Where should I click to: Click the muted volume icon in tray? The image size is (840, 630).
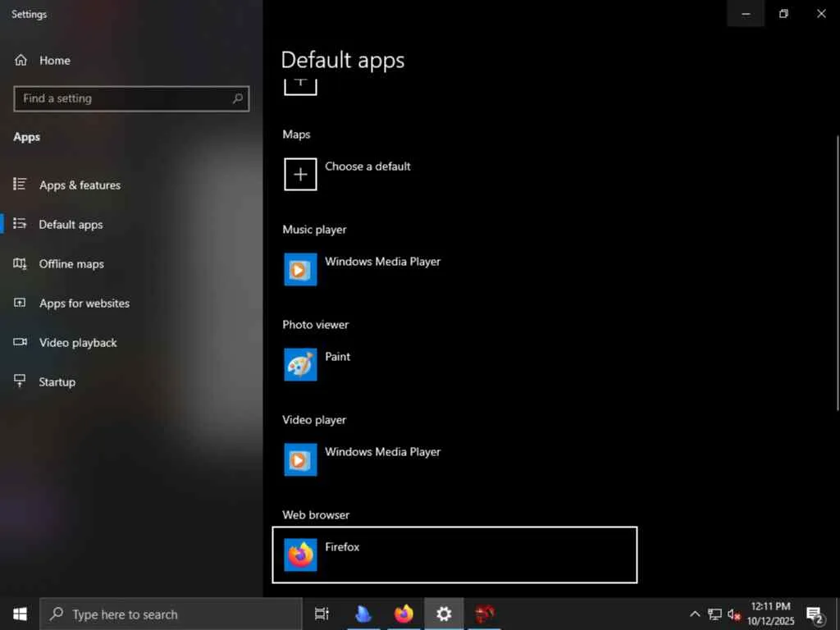click(734, 614)
